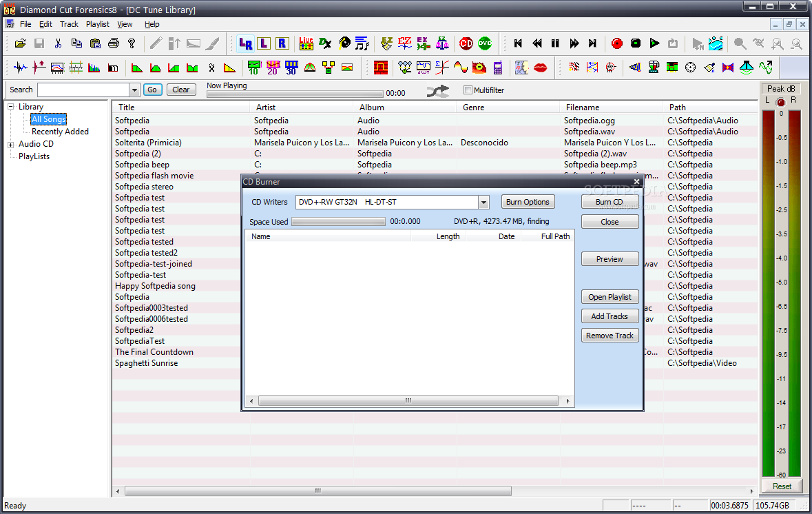Screen dimensions: 812x514
Task: Click the Go search button
Action: (152, 90)
